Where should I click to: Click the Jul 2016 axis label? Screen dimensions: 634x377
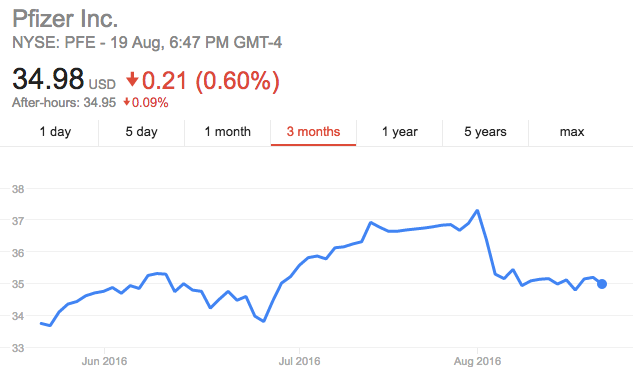(299, 361)
